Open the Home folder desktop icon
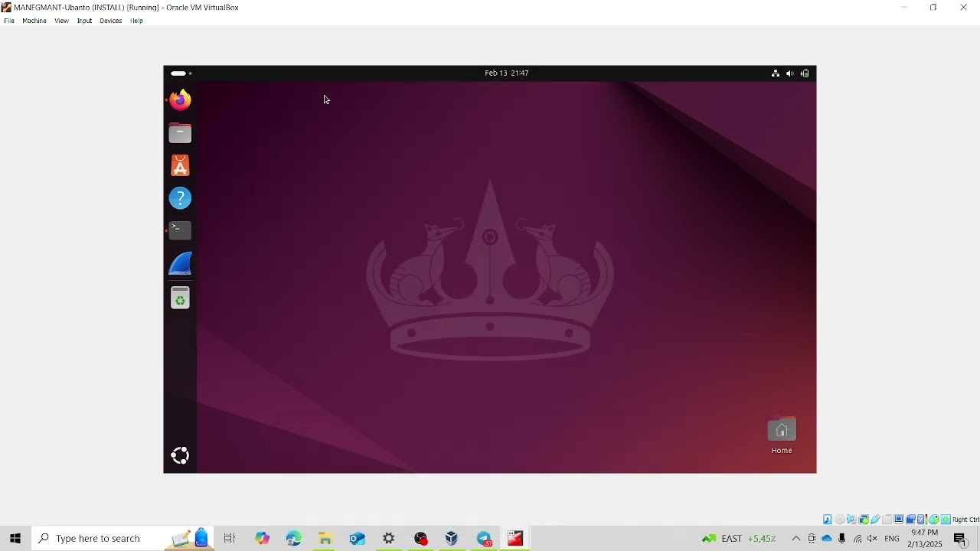 click(782, 436)
